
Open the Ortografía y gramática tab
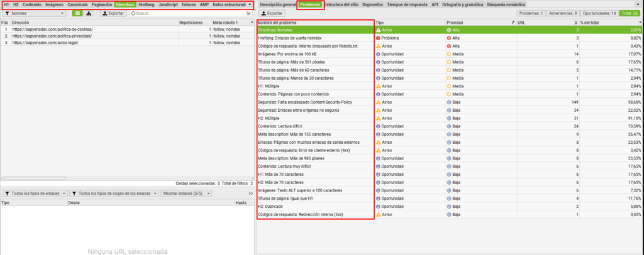point(462,4)
